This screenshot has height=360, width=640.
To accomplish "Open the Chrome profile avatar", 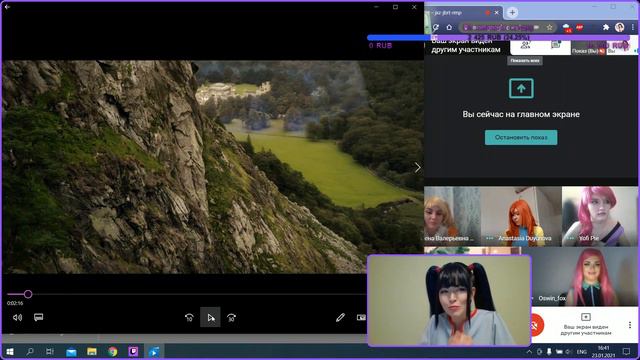I will pyautogui.click(x=619, y=27).
